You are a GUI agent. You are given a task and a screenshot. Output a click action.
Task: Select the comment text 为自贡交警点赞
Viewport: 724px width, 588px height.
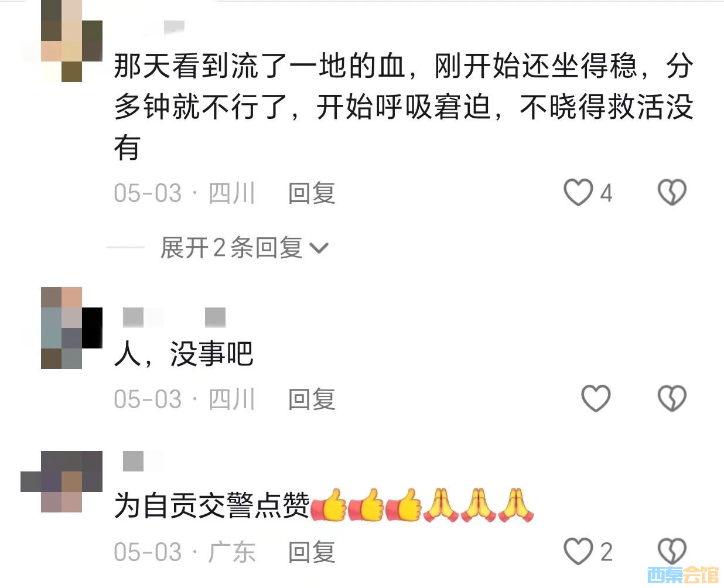pos(211,505)
